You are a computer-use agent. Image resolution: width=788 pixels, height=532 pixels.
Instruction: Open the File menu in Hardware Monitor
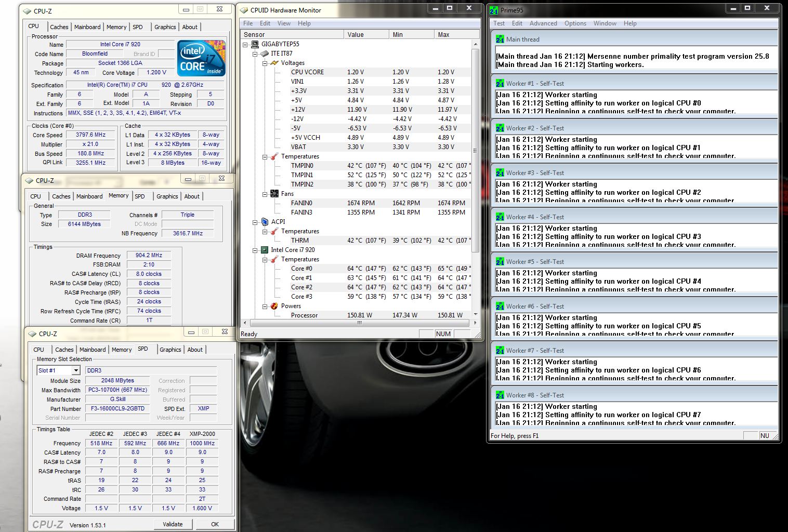point(248,23)
